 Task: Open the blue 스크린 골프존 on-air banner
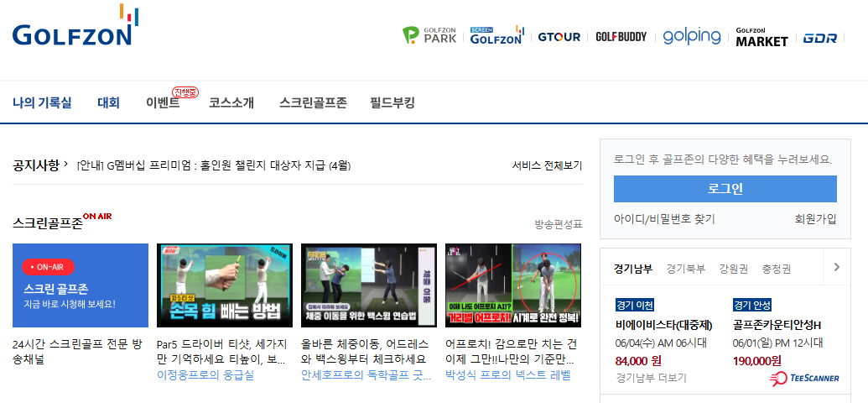(x=81, y=285)
